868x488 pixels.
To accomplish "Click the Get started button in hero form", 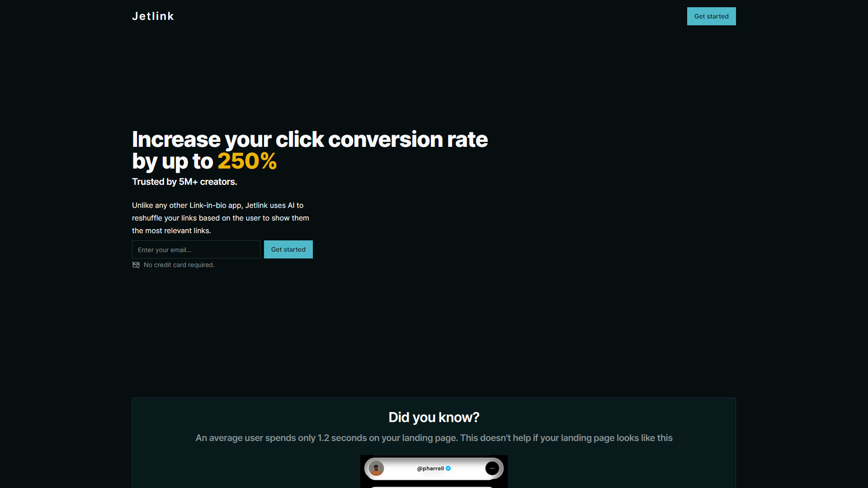I will coord(288,249).
